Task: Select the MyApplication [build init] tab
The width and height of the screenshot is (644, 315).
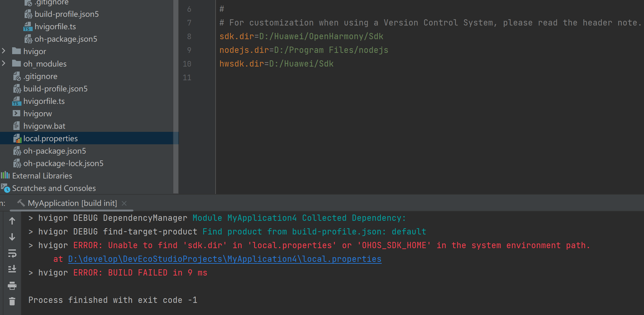Action: (72, 203)
